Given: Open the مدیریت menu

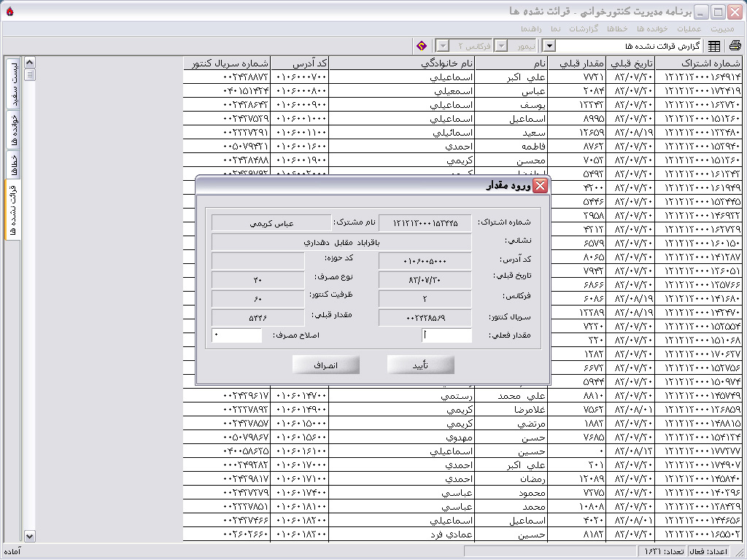Looking at the screenshot, I should pyautogui.click(x=722, y=28).
